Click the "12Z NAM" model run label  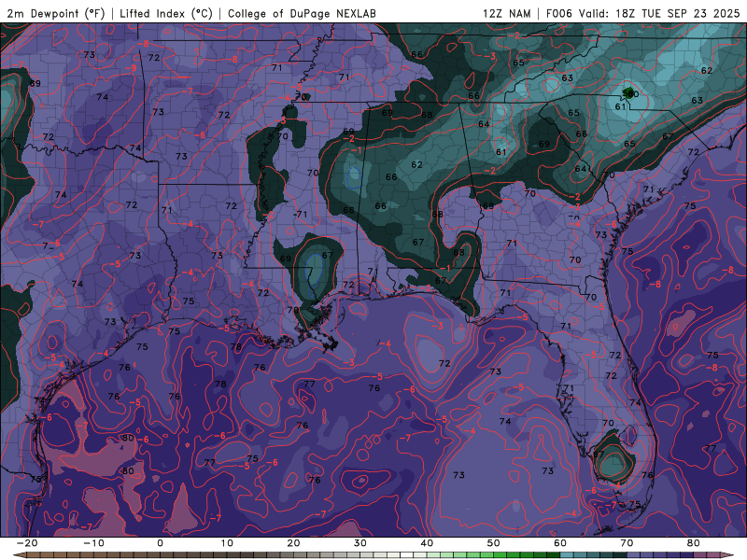pyautogui.click(x=506, y=13)
